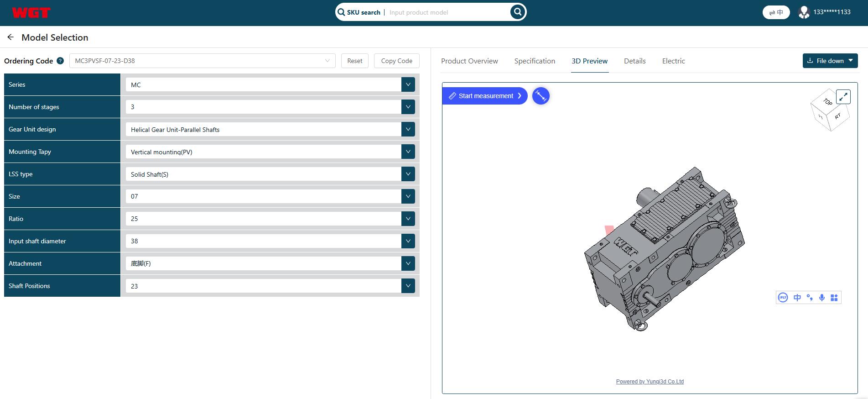Open the Ordering Code help icon

coord(60,61)
